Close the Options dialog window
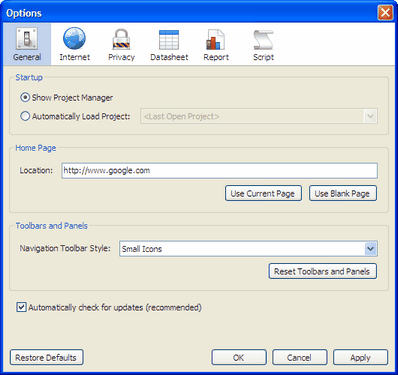 385,13
